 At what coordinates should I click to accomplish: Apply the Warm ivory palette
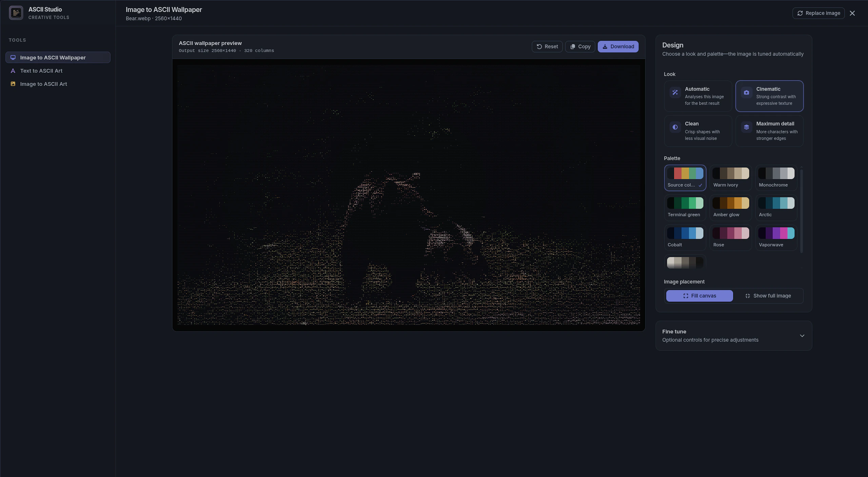(x=730, y=178)
